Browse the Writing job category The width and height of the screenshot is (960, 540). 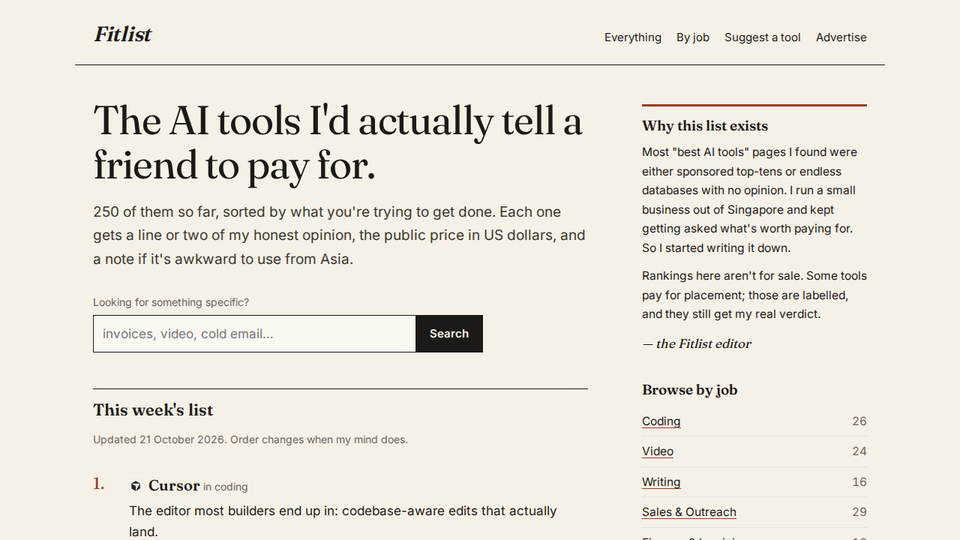661,482
